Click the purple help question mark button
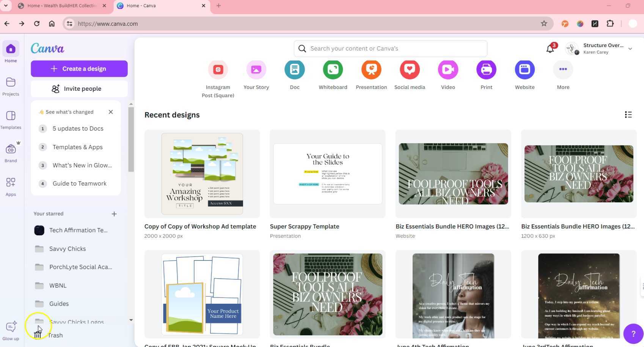This screenshot has width=644, height=347. pos(633,334)
